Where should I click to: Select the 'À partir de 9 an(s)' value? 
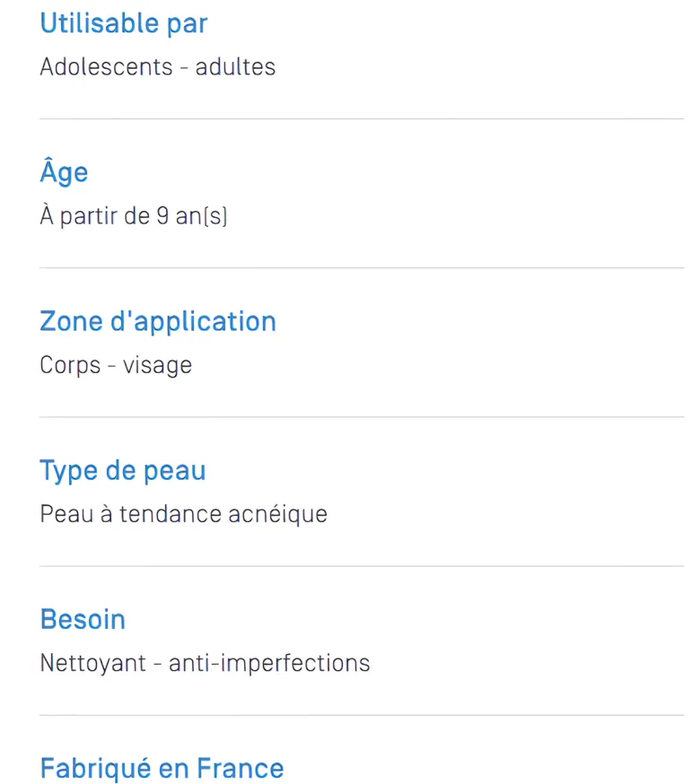pyautogui.click(x=134, y=216)
